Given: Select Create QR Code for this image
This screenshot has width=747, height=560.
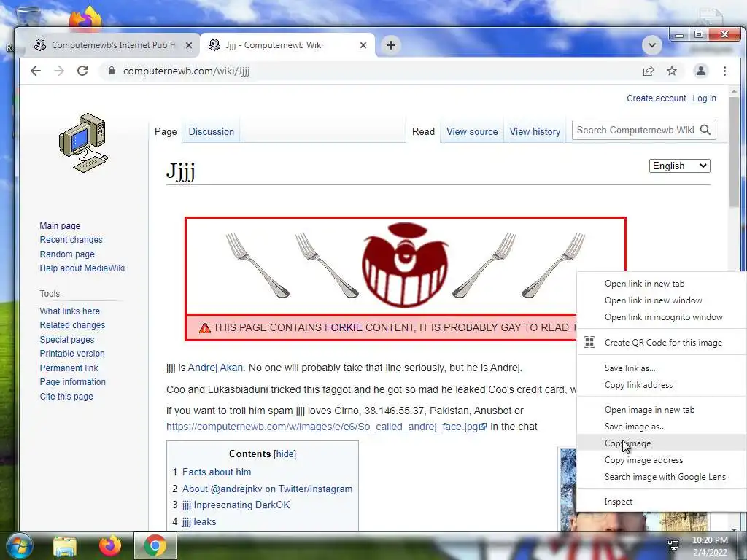Looking at the screenshot, I should tap(662, 343).
